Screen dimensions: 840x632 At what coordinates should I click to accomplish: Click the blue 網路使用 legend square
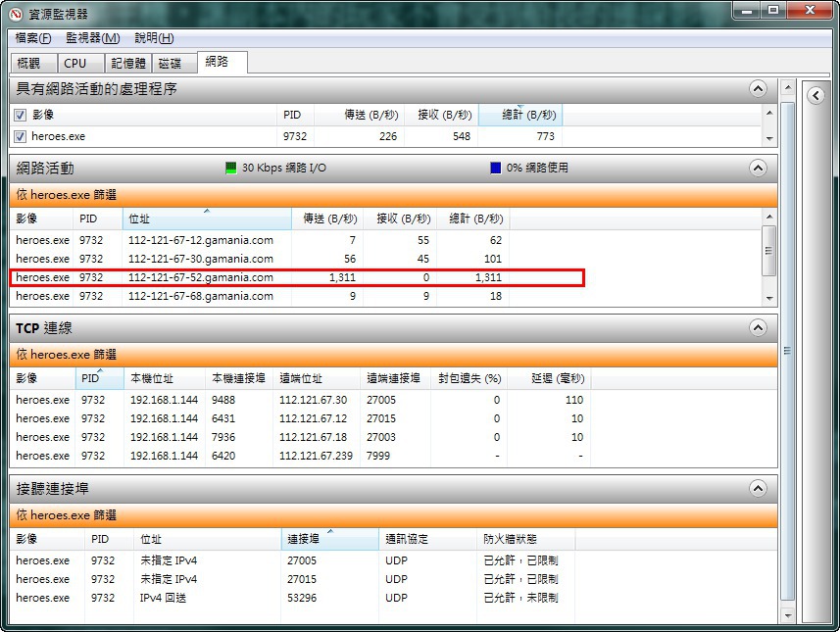496,168
